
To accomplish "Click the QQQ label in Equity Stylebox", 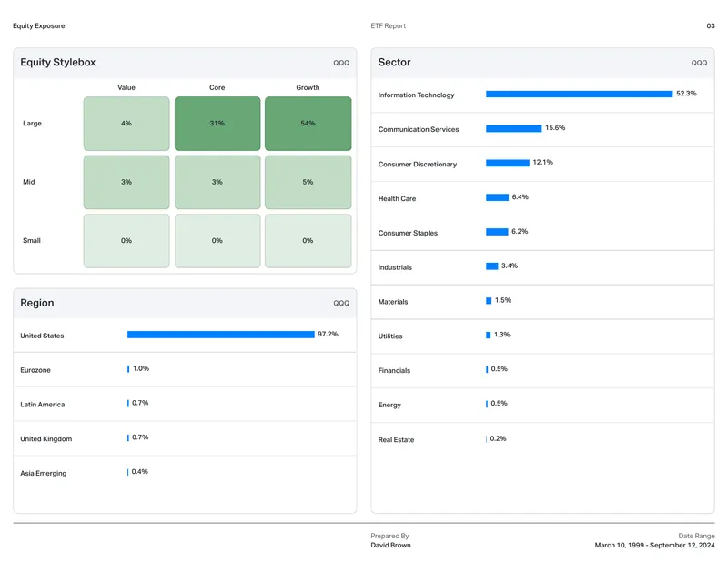I will coord(341,63).
